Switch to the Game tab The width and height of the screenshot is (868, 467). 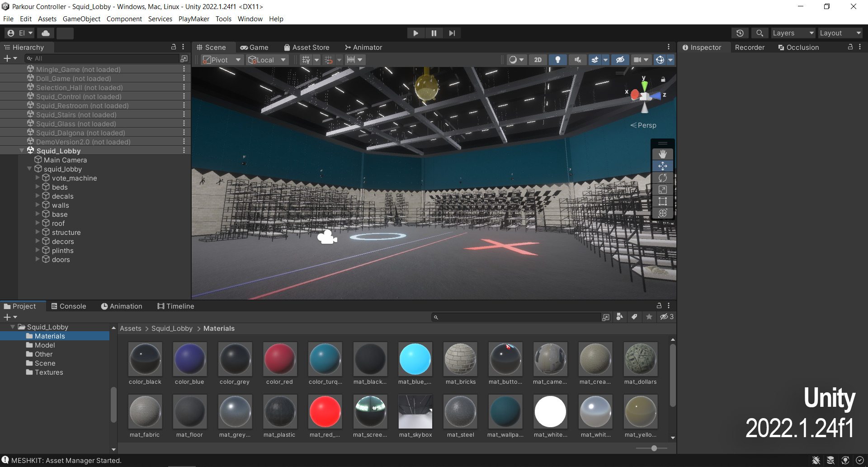point(255,47)
